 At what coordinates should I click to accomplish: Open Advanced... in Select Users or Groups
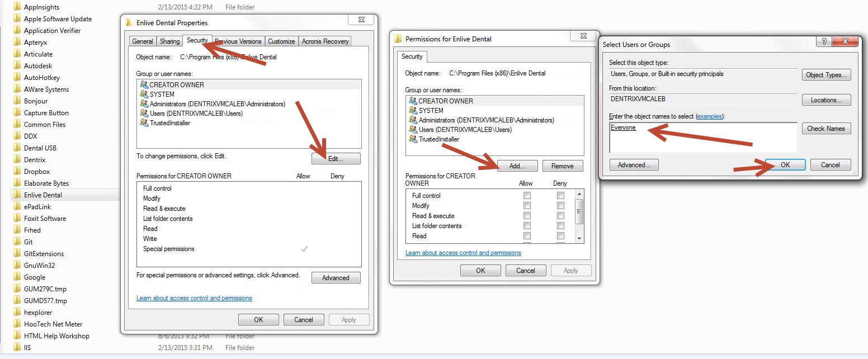coord(634,165)
